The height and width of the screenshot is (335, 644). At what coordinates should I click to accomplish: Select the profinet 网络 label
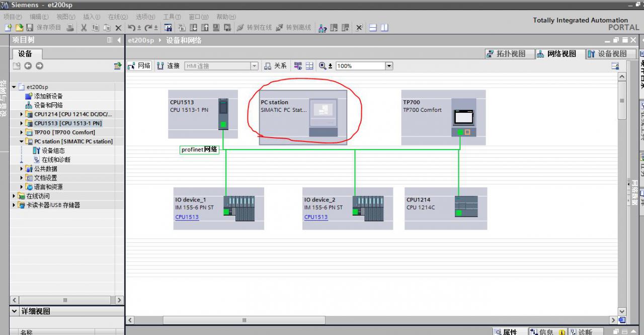(199, 150)
